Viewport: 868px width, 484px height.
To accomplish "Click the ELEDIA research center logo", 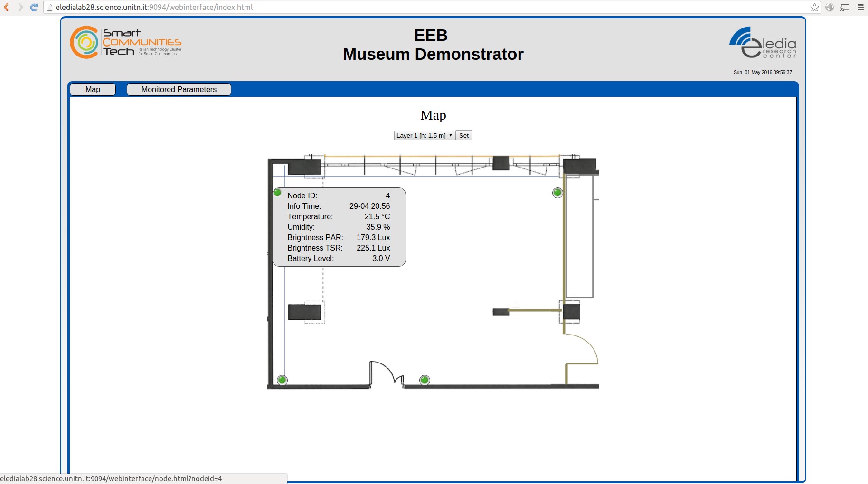I will (x=763, y=43).
